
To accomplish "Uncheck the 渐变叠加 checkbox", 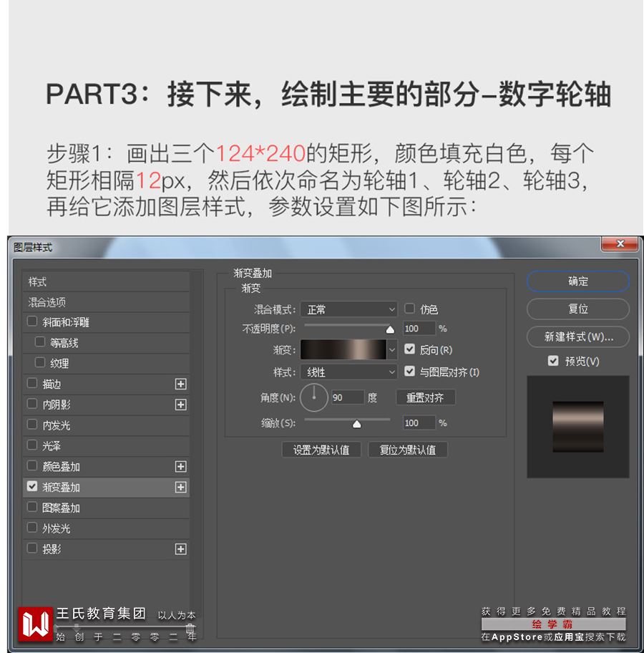I will 32,486.
